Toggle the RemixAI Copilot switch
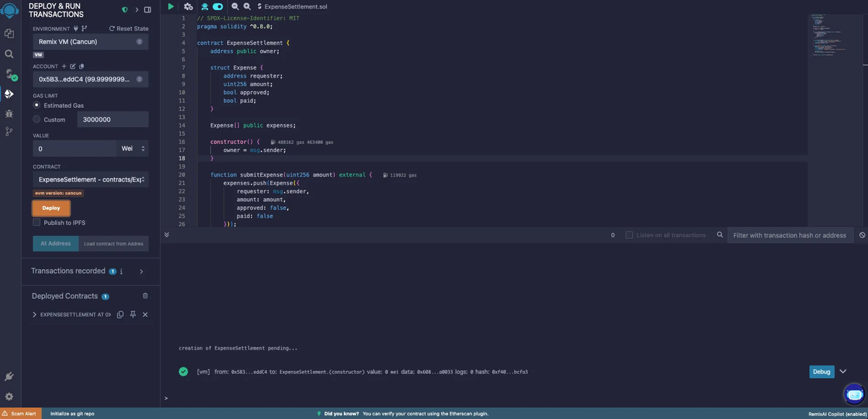Screen dimensions: 868x419 tap(218, 7)
